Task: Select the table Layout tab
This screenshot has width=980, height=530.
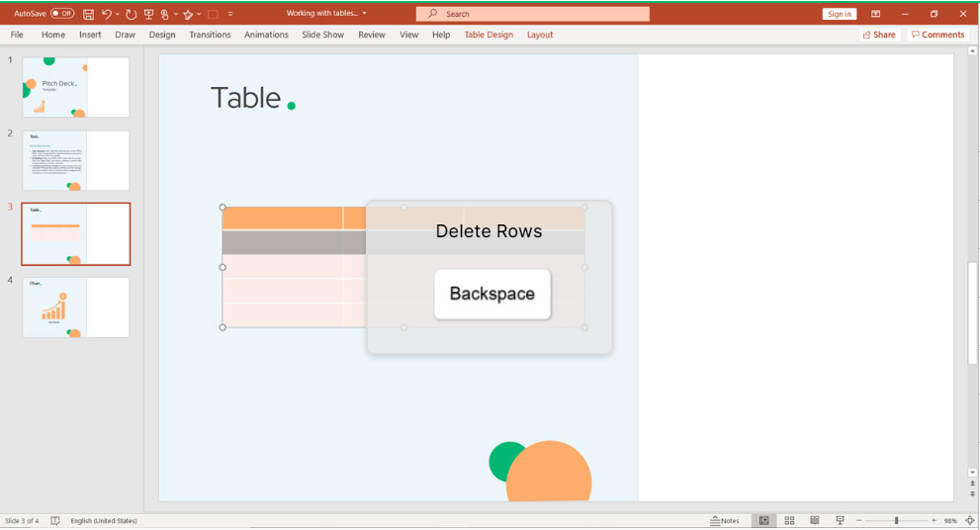Action: 539,35
